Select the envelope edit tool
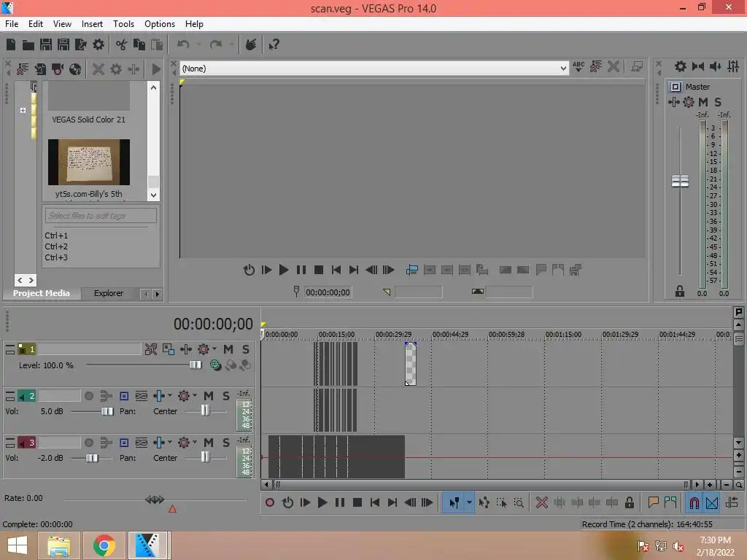 point(484,502)
